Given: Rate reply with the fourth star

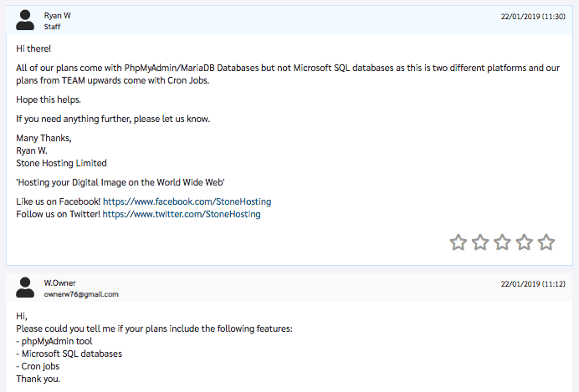Looking at the screenshot, I should click(x=525, y=242).
